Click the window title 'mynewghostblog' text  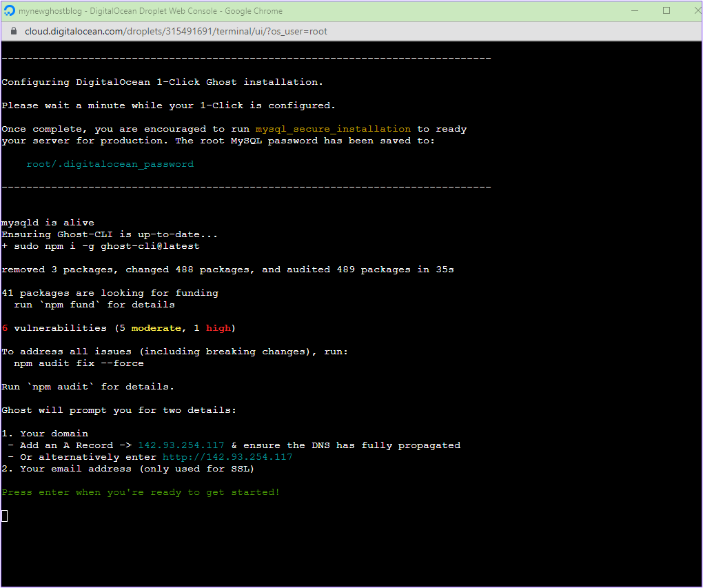50,11
